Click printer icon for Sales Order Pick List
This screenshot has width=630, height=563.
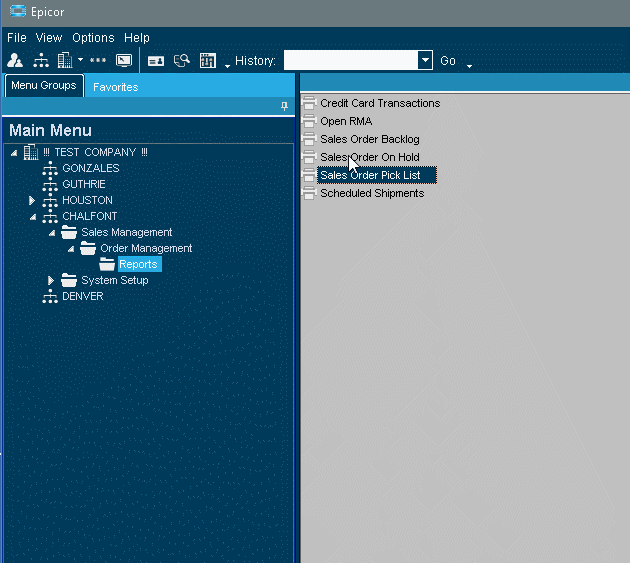pos(309,175)
